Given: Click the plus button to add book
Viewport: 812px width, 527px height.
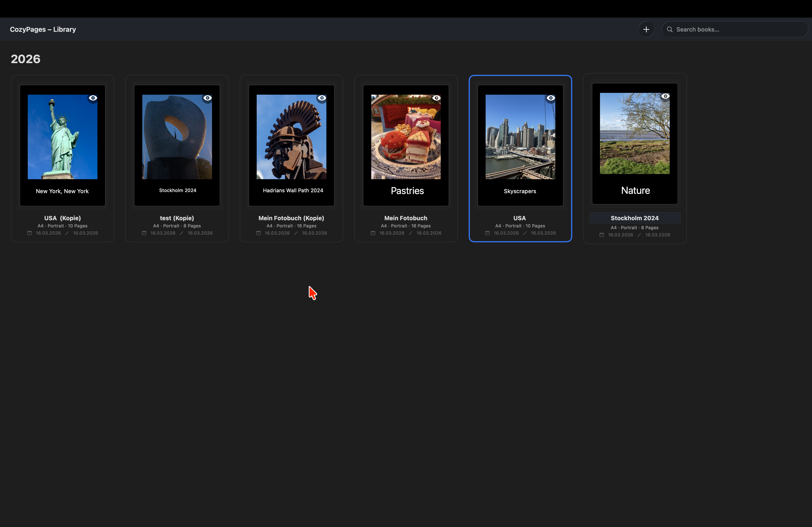Looking at the screenshot, I should click(x=646, y=29).
